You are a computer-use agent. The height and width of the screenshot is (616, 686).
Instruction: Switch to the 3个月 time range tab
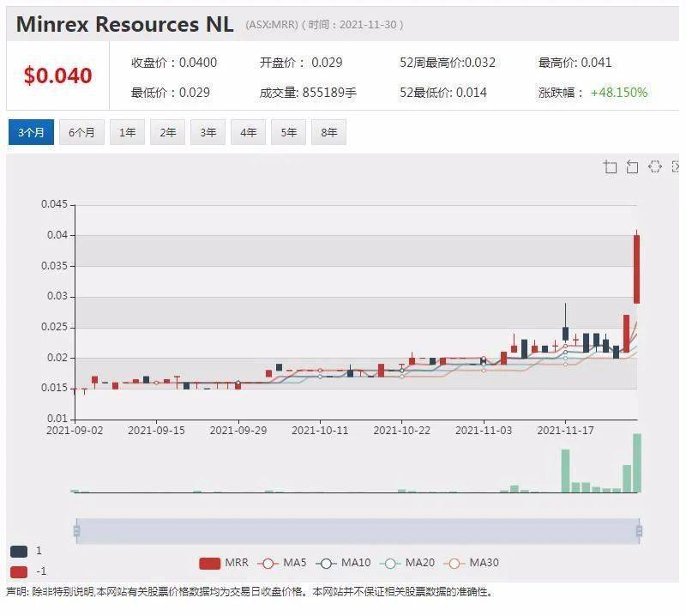(x=30, y=132)
